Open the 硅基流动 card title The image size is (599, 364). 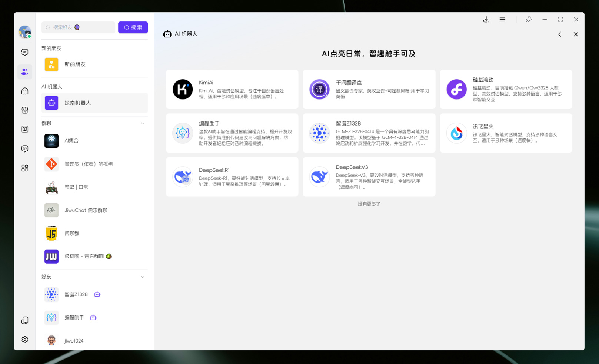coord(483,80)
